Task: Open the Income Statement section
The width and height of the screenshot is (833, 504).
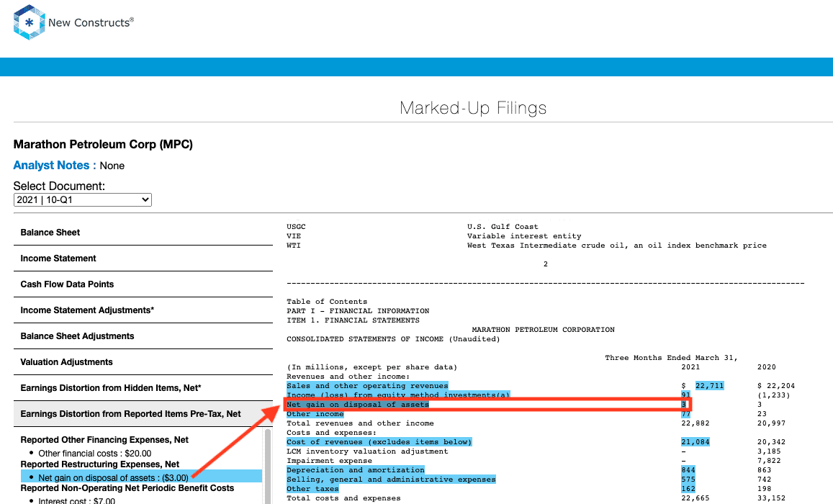Action: pos(143,258)
